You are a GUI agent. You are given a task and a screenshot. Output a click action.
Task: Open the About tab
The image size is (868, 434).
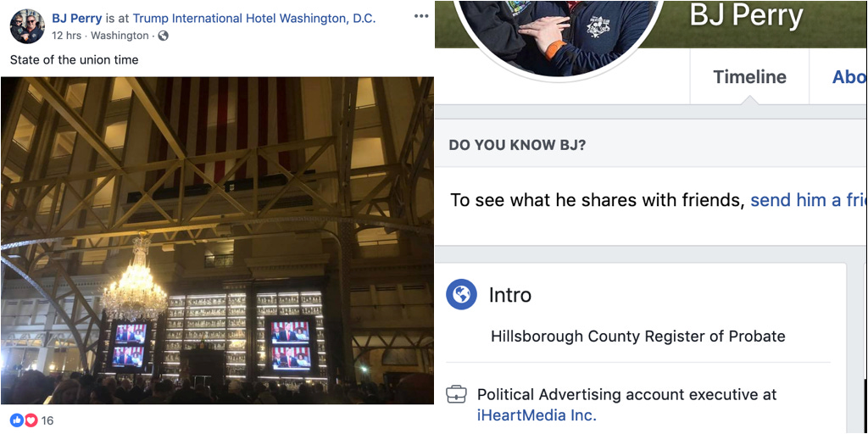pos(849,76)
